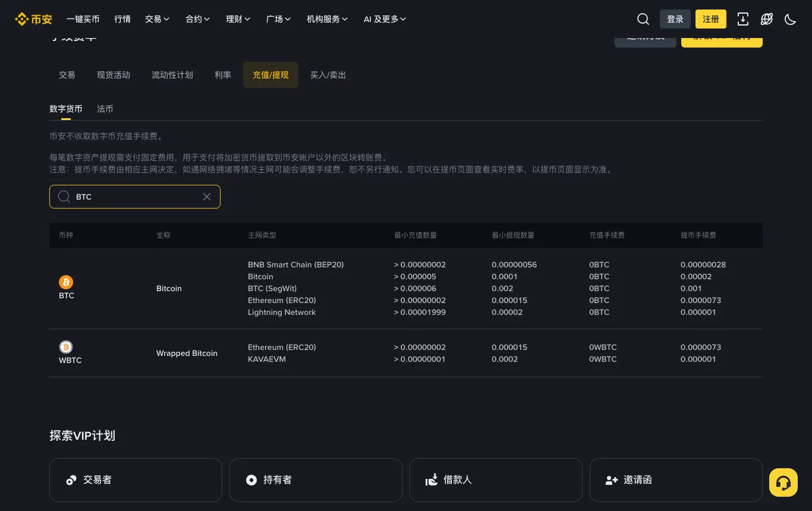The image size is (812, 511).
Task: Toggle dark mode moon icon
Action: pyautogui.click(x=791, y=19)
